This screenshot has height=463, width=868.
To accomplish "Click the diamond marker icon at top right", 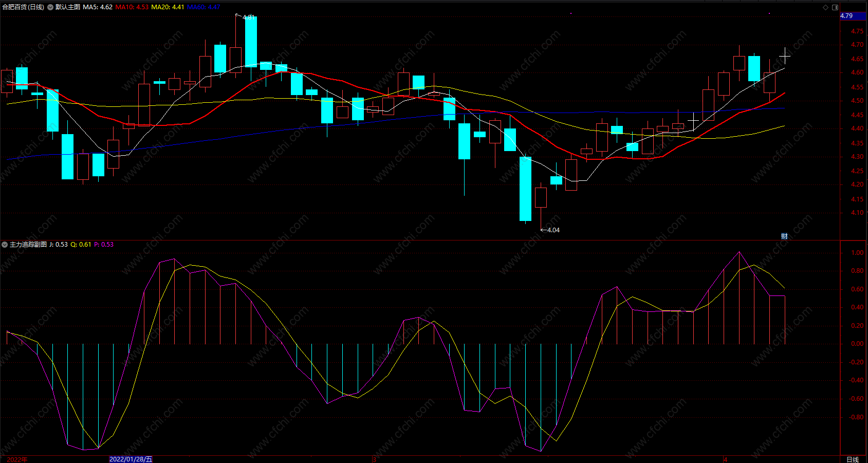I will click(826, 7).
